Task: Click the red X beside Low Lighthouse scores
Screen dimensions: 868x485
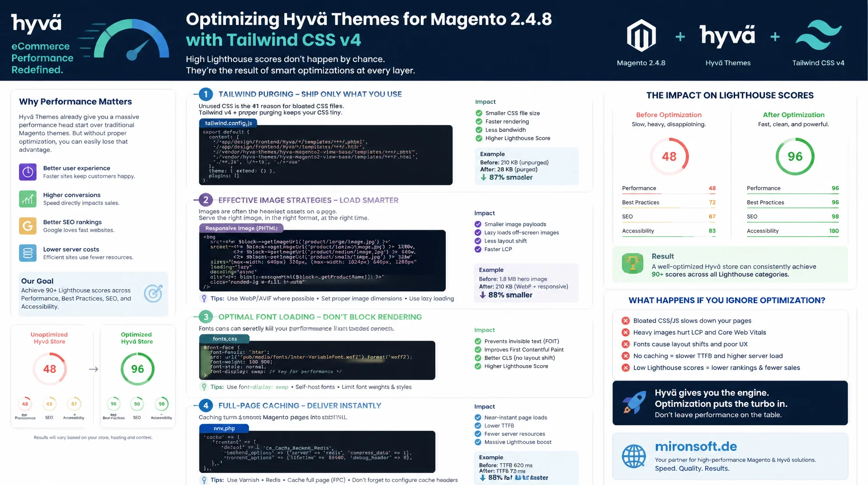Action: pos(626,368)
